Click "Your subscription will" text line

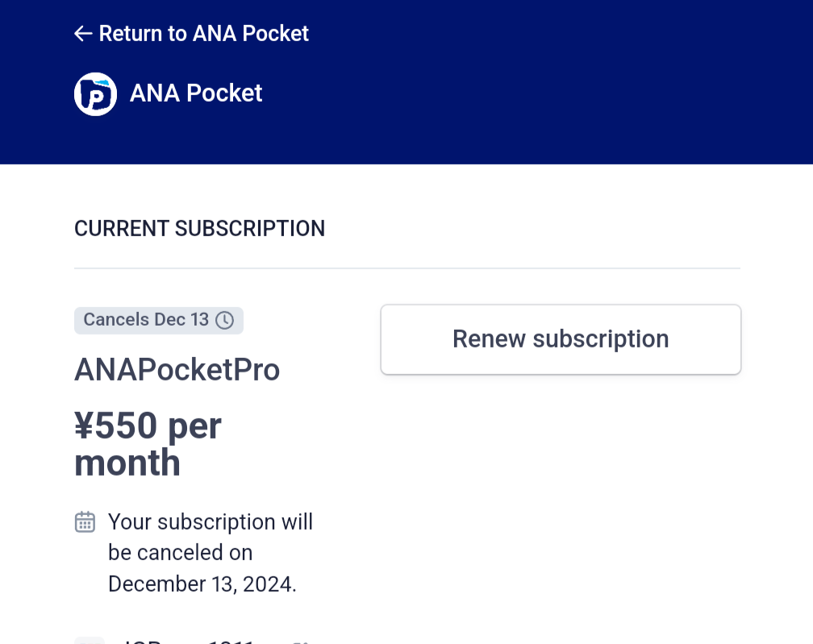coord(211,521)
